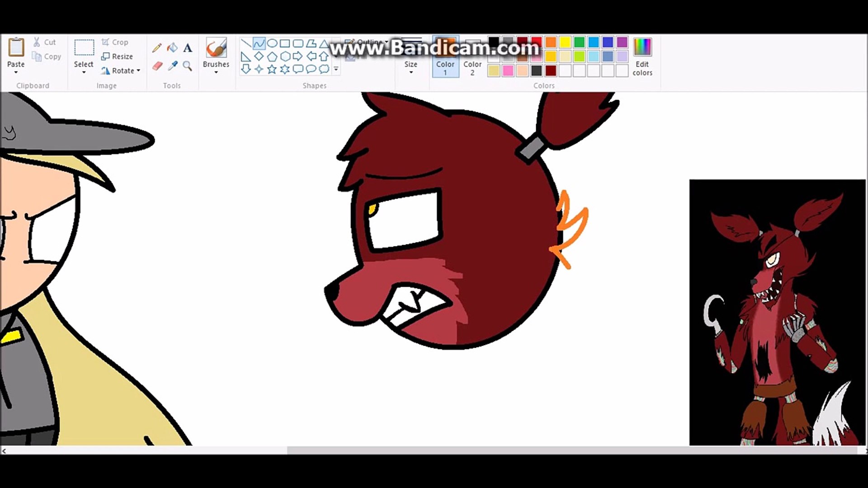Viewport: 868px width, 488px height.
Task: Click the Resize button
Action: (x=117, y=56)
